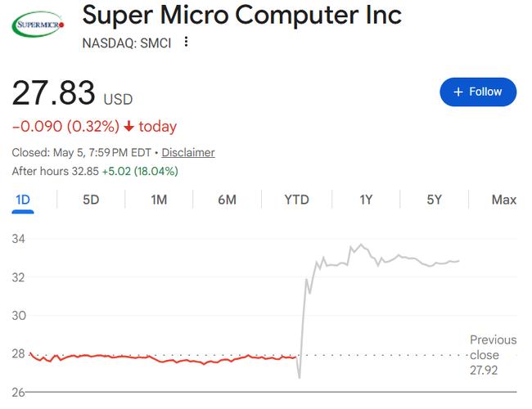Select the 1D chart range tab
Viewport: 532px width, 409px height.
23,200
